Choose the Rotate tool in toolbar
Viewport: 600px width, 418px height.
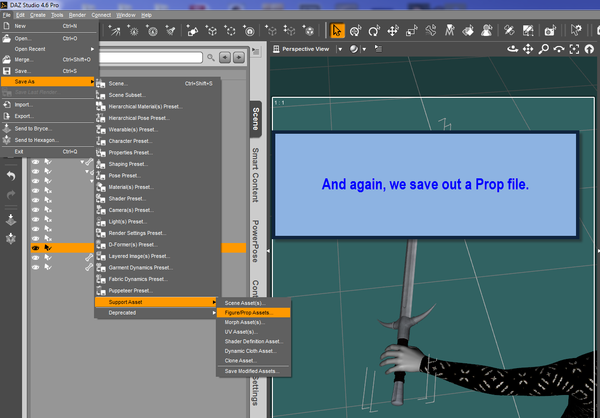[x=374, y=30]
